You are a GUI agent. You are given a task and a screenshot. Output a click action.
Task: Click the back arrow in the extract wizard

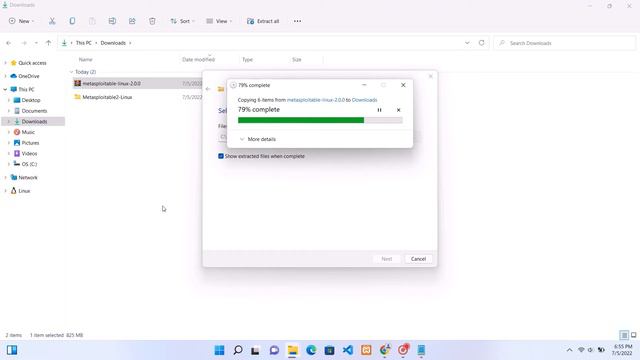[208, 89]
